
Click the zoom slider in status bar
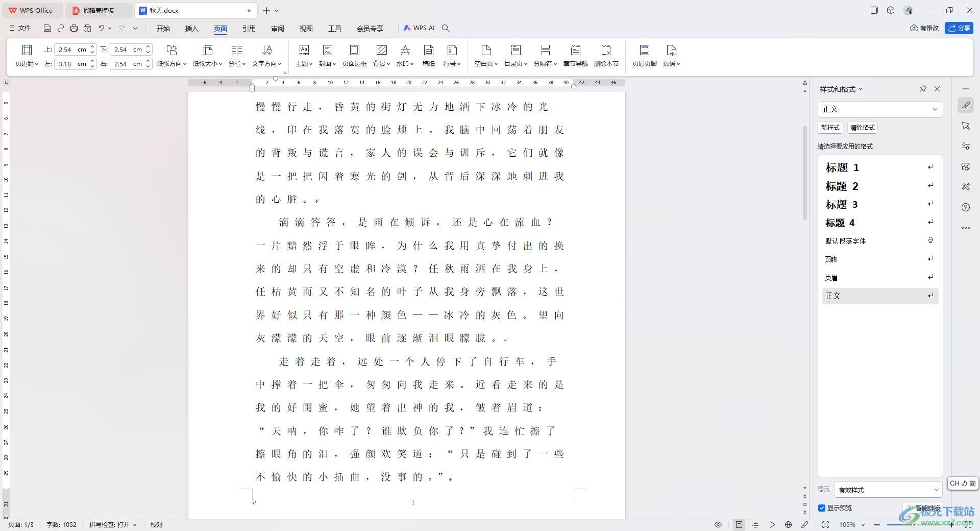click(x=914, y=525)
